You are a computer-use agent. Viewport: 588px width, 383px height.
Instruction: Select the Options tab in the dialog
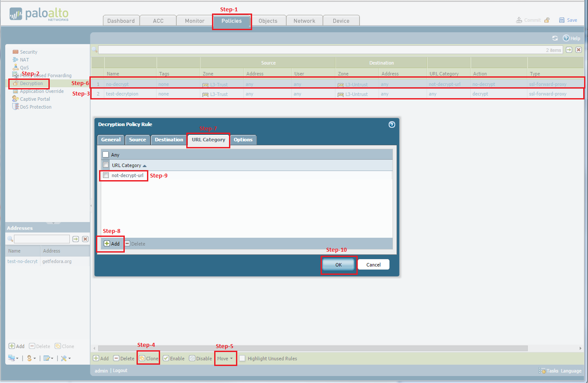click(x=243, y=140)
